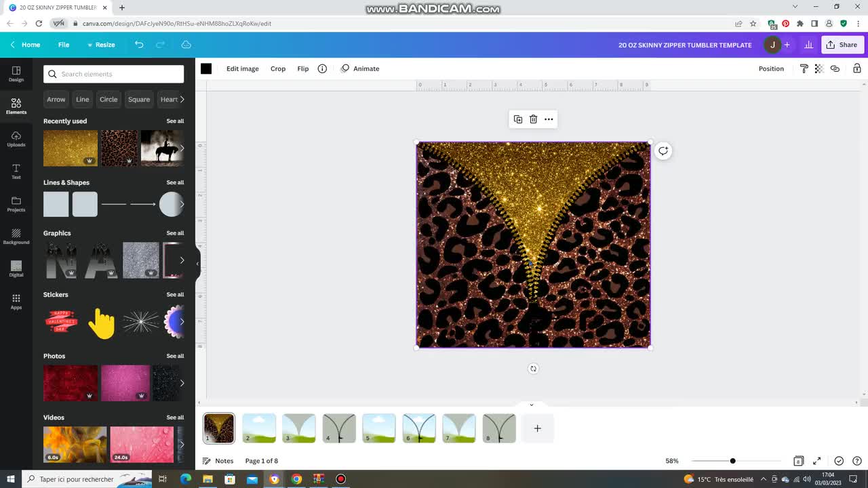Click the lock icon in toolbar

coord(857,68)
